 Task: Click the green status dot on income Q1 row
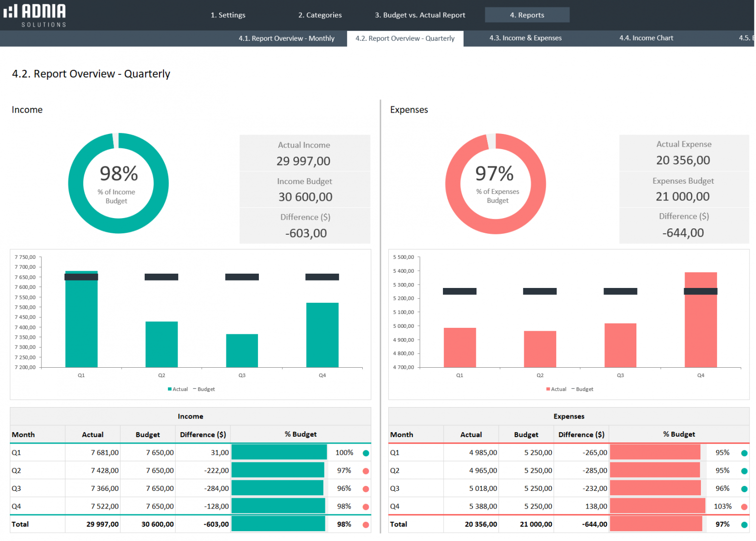click(366, 452)
